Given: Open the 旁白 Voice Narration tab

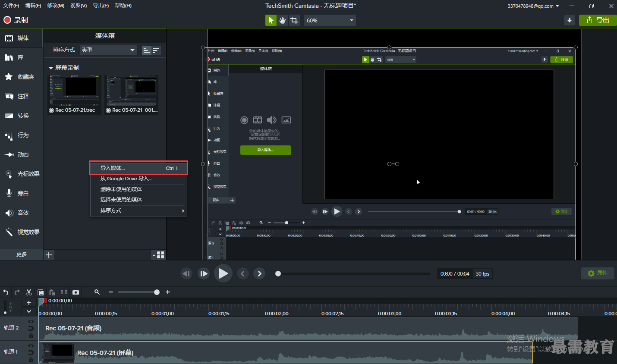Looking at the screenshot, I should tap(22, 193).
